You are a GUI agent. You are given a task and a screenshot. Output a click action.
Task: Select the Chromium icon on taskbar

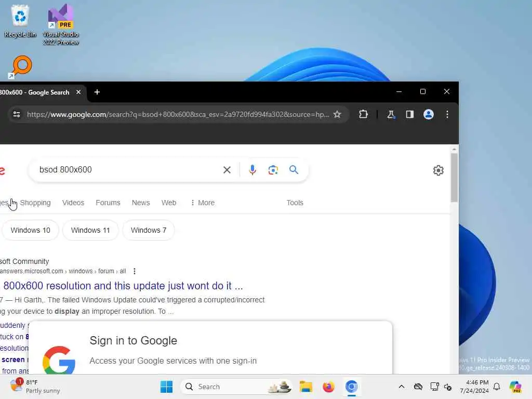click(x=352, y=387)
